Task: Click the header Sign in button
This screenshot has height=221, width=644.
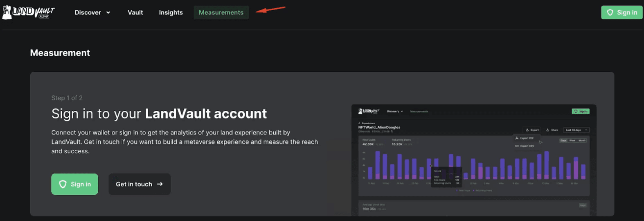Action: point(621,12)
